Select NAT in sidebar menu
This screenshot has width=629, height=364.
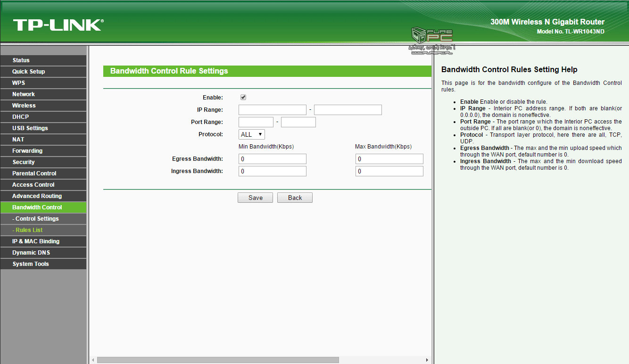43,140
